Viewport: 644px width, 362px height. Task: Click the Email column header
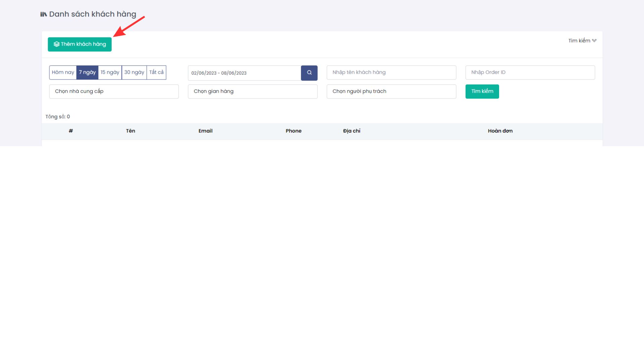coord(206,131)
